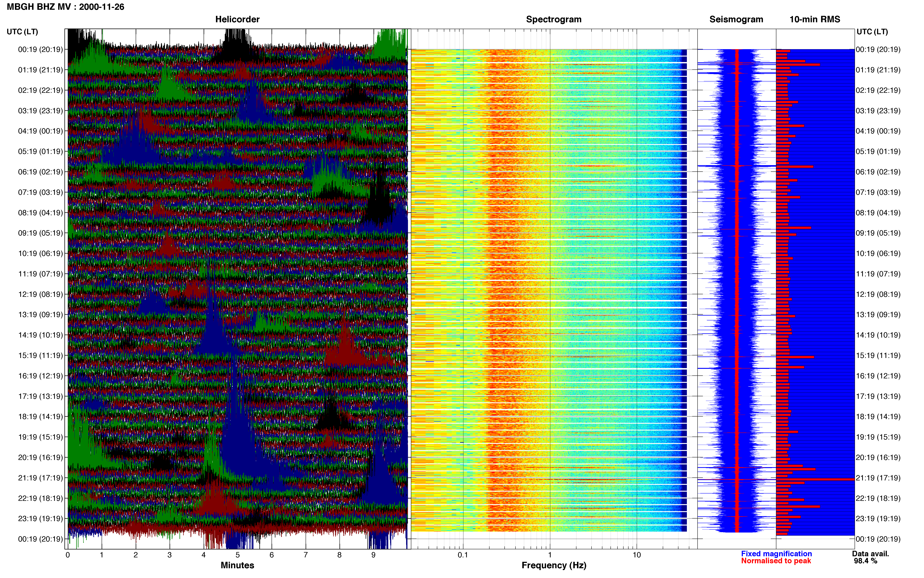This screenshot has width=924, height=578.
Task: Click the '98.4 %' data availability value
Action: [x=865, y=561]
